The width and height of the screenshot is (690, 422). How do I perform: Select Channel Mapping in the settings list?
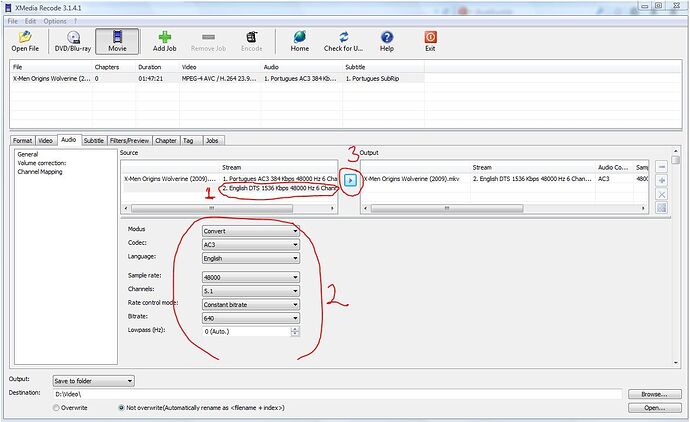(40, 172)
